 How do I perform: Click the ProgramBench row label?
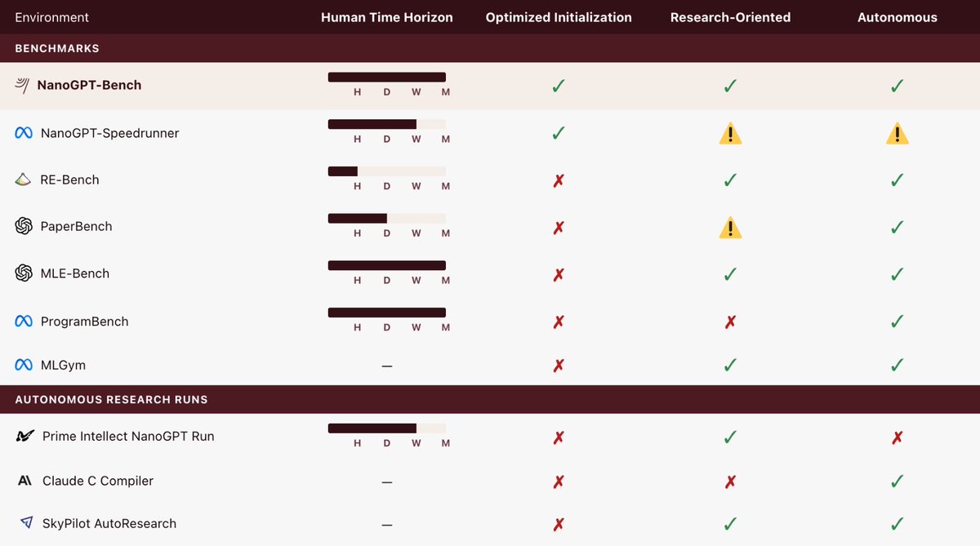click(x=84, y=322)
